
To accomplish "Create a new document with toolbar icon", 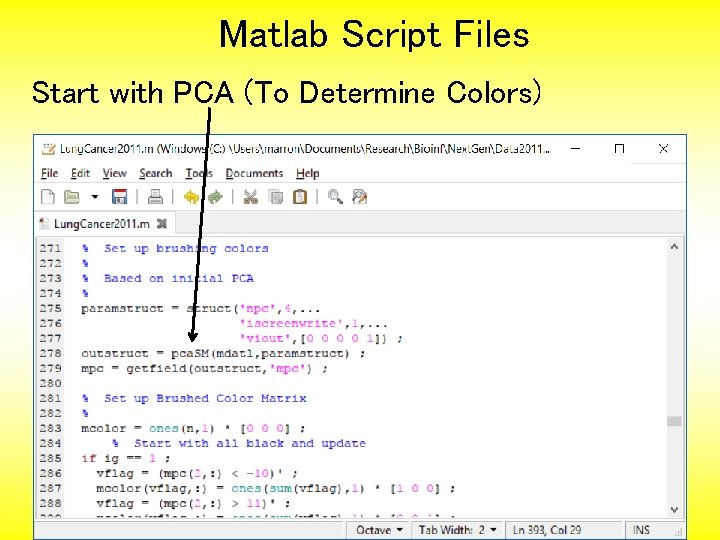I will 48,197.
